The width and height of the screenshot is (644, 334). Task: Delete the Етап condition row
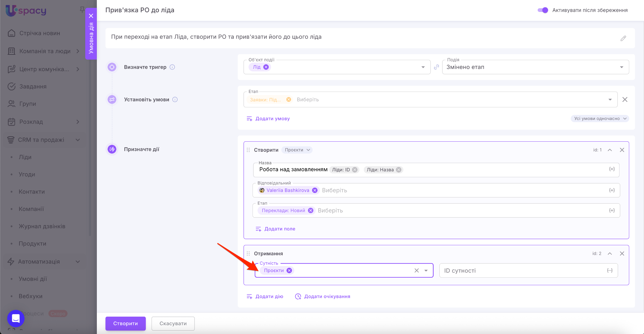[x=625, y=99]
